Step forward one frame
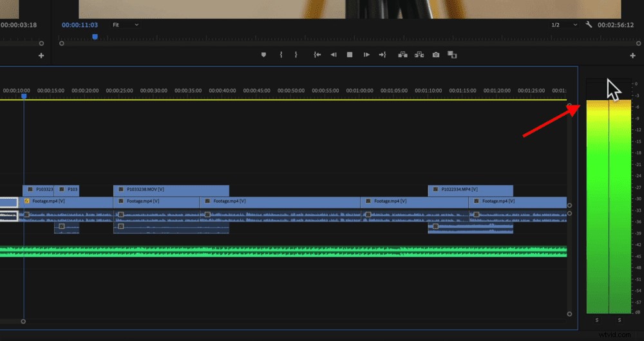 pyautogui.click(x=366, y=55)
